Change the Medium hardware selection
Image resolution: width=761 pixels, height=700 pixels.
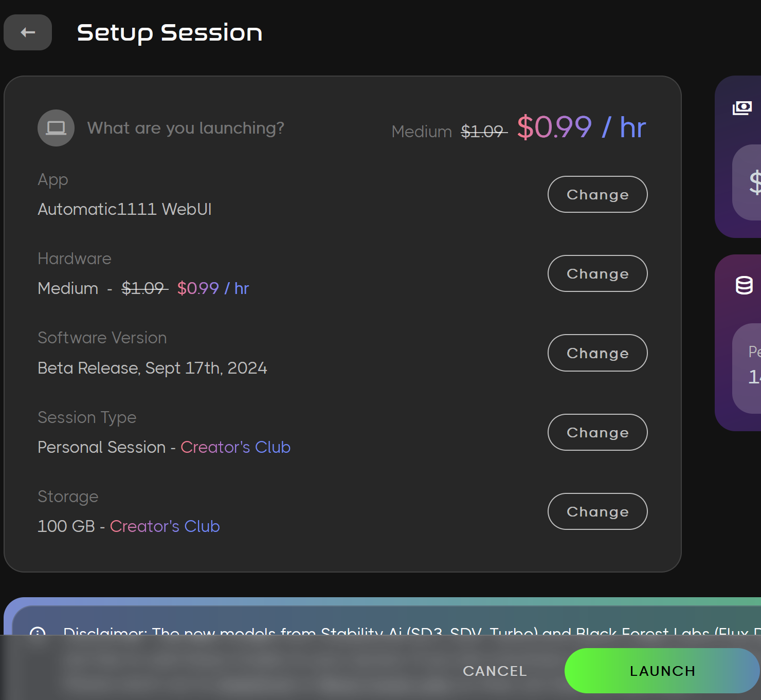pos(597,273)
